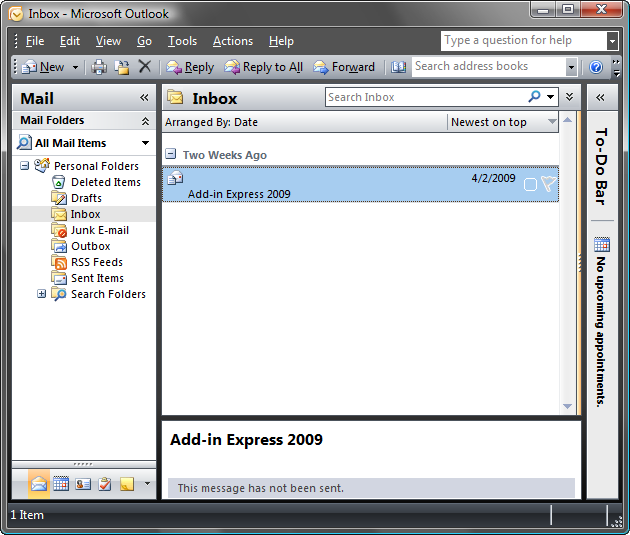Open the Actions menu
The image size is (630, 535).
233,41
